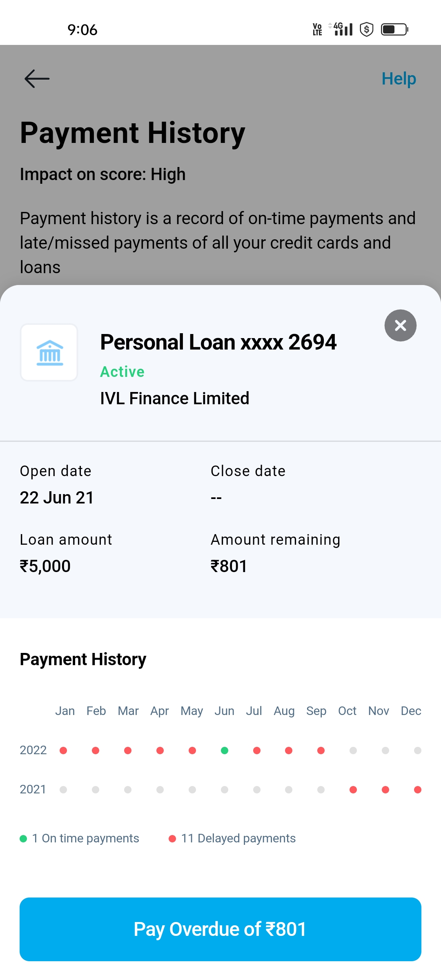Tap the Personal Loan xxxx 2694 title
Image resolution: width=441 pixels, height=980 pixels.
tap(218, 342)
